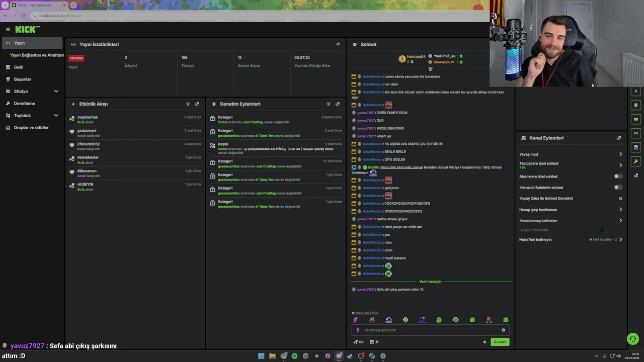Toggle the wrench icon in the right rail
644x362 pixels.
[x=636, y=161]
